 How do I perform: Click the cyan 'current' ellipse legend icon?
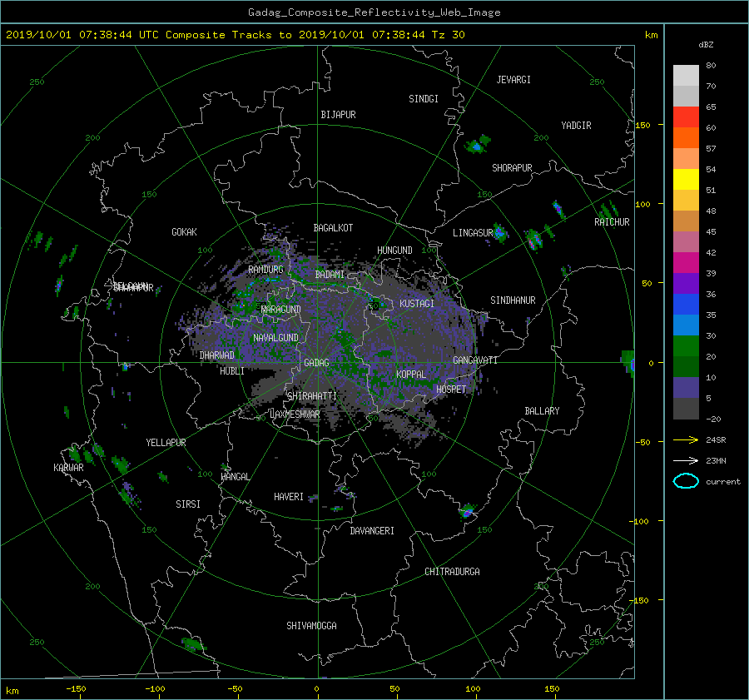coord(686,481)
